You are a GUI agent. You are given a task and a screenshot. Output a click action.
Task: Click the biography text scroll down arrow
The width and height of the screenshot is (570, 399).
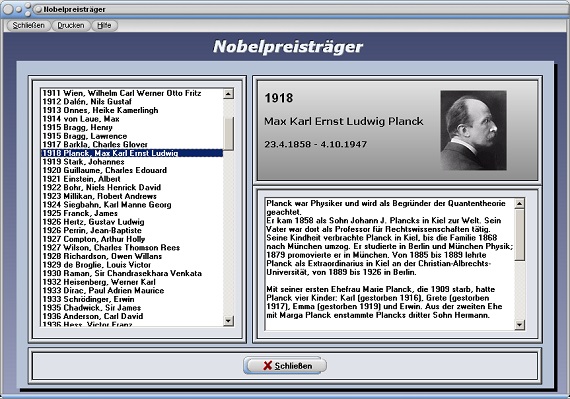click(519, 325)
